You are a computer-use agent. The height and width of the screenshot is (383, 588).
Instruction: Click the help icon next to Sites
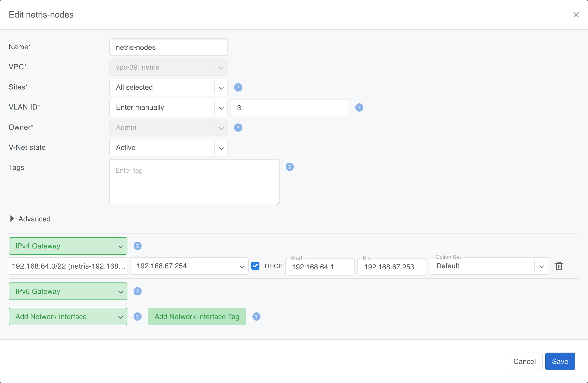(x=238, y=87)
